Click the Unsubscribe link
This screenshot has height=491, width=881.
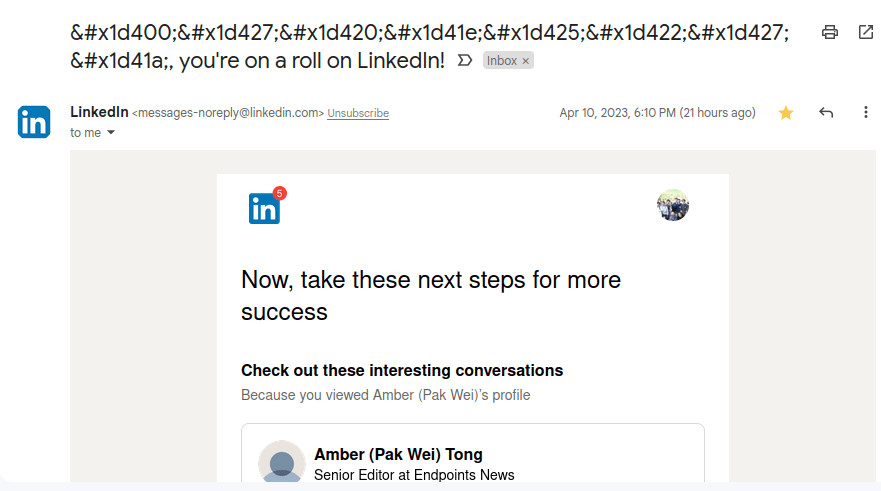click(x=358, y=114)
